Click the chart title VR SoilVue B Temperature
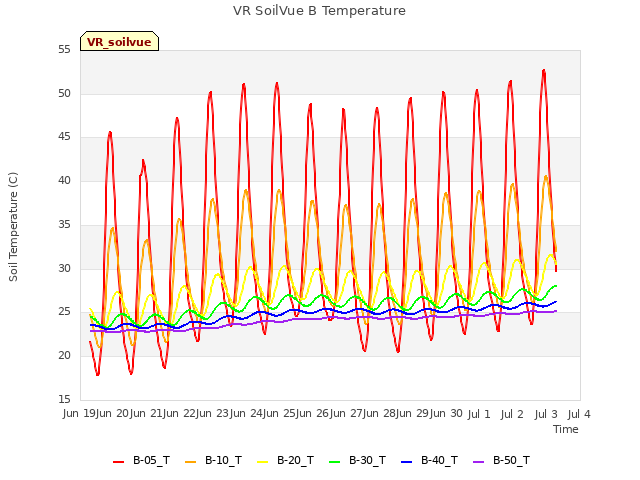This screenshot has height=480, width=640. click(x=319, y=11)
